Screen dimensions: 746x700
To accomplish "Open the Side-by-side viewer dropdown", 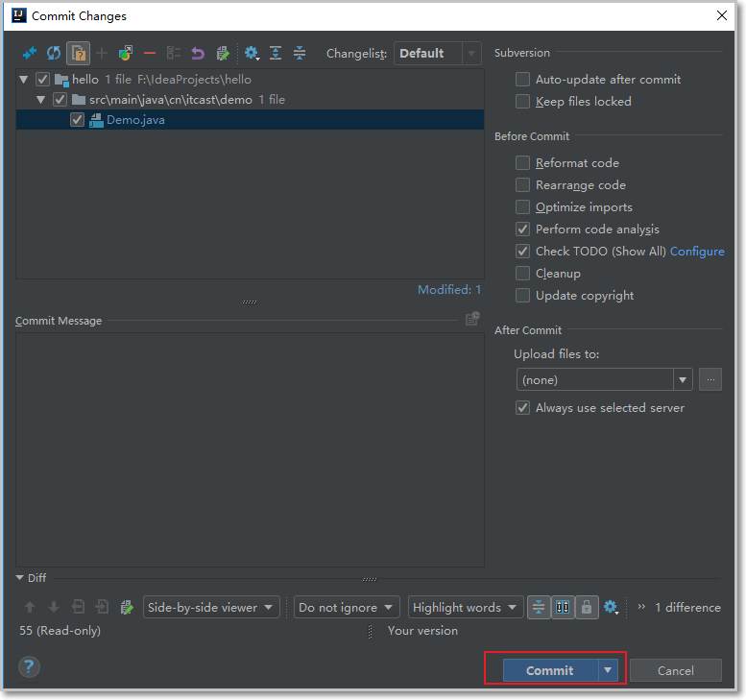I will [x=211, y=607].
